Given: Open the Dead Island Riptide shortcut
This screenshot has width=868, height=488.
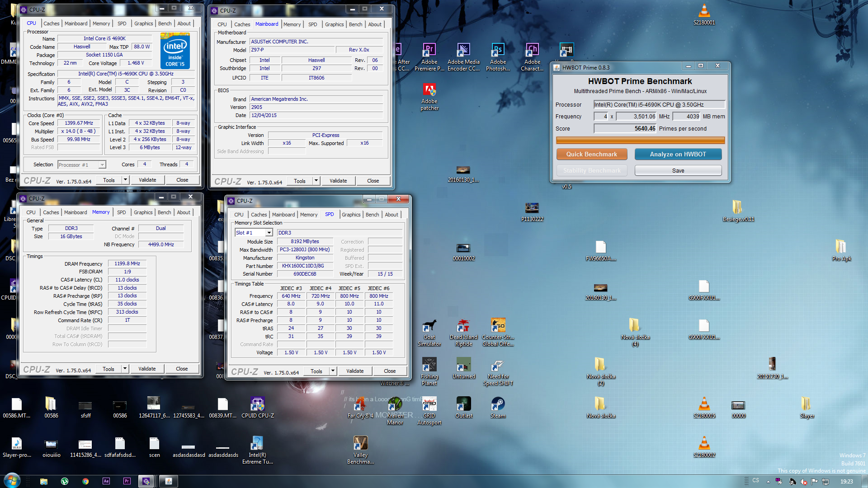Looking at the screenshot, I should click(x=463, y=333).
